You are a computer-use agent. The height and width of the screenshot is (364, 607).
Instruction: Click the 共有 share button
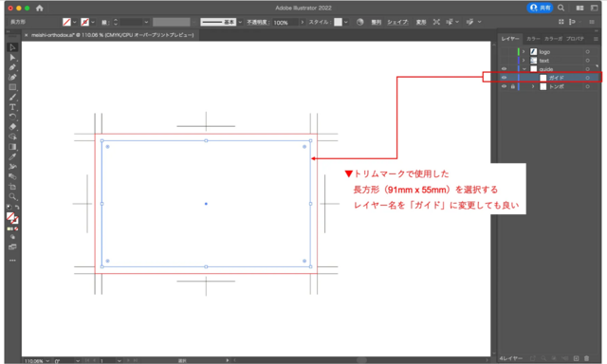point(540,8)
